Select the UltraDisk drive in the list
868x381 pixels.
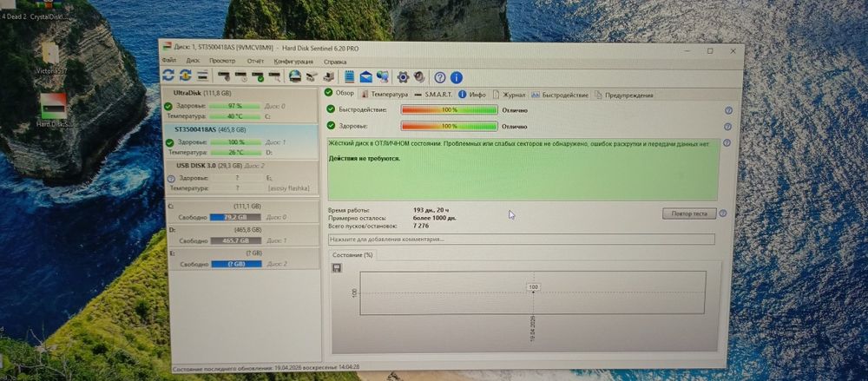pyautogui.click(x=240, y=105)
